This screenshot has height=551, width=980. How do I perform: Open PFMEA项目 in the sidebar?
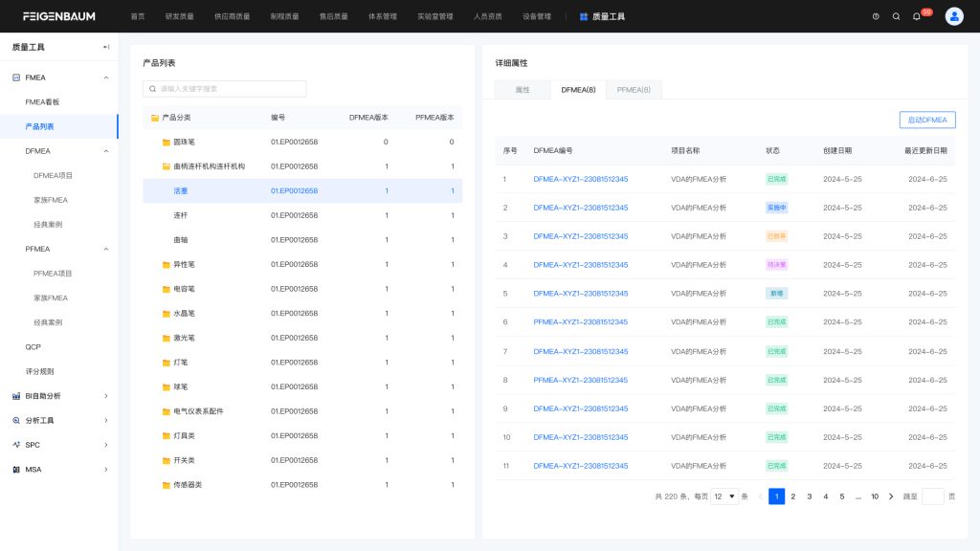click(x=53, y=274)
